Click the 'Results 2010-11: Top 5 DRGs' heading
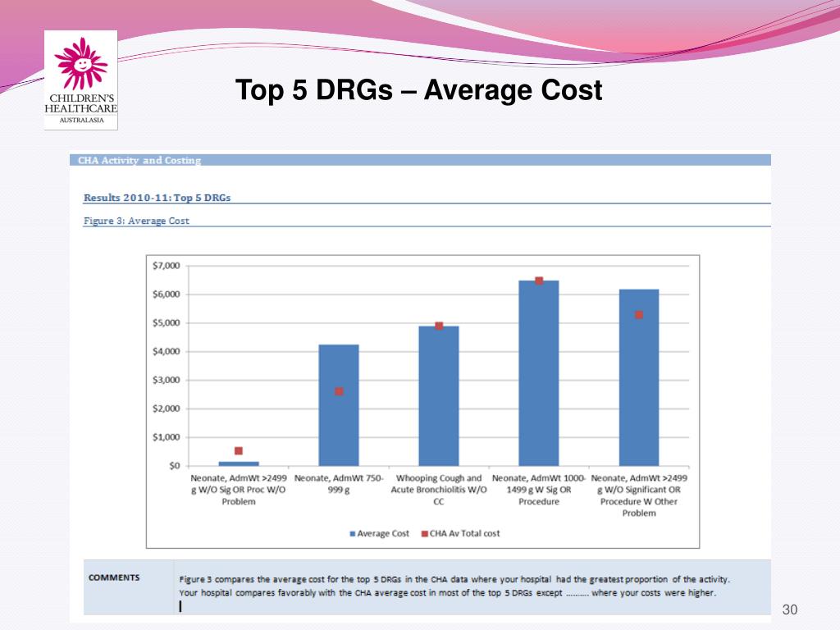Screen dimensions: 840x630 157,198
